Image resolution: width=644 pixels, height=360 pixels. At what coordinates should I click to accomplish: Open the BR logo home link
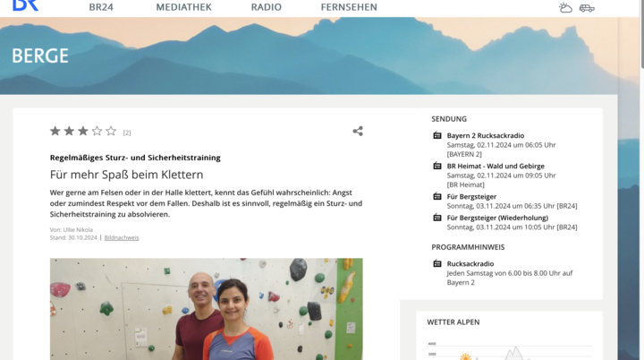coord(25,5)
